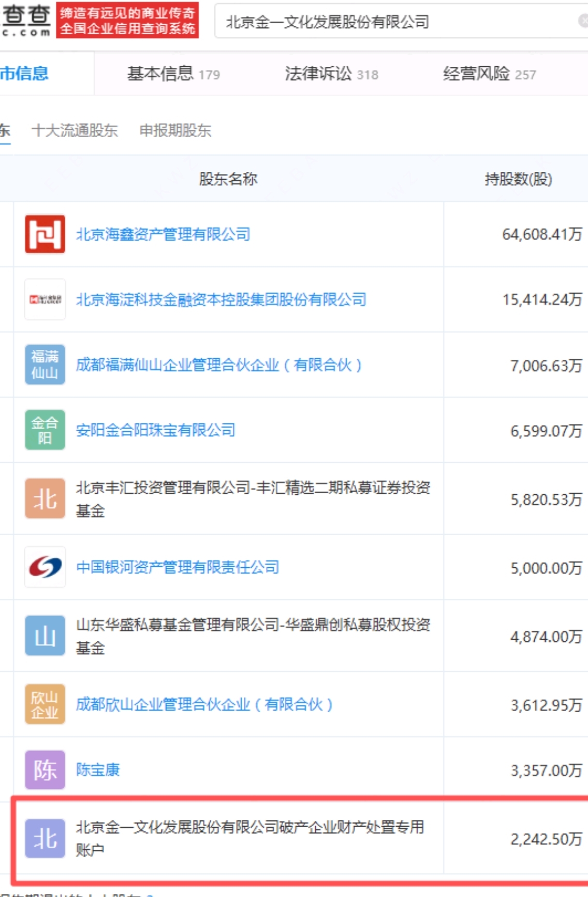Click the 北京海鑫资产管理 red logo icon
The width and height of the screenshot is (588, 897).
click(x=45, y=234)
